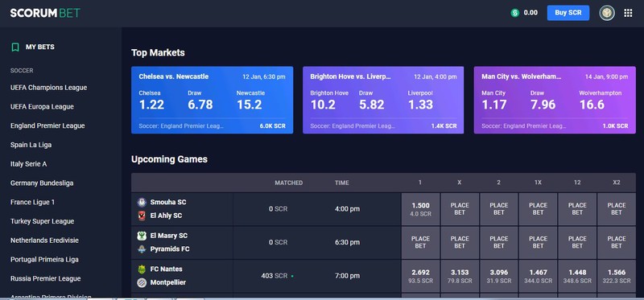Click the Buy SCR button
This screenshot has width=644, height=300.
click(568, 13)
